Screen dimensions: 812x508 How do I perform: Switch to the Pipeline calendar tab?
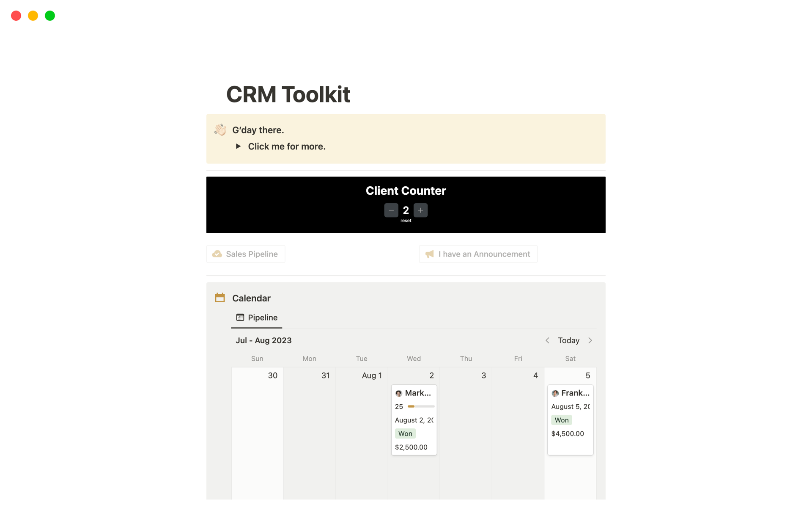point(257,317)
